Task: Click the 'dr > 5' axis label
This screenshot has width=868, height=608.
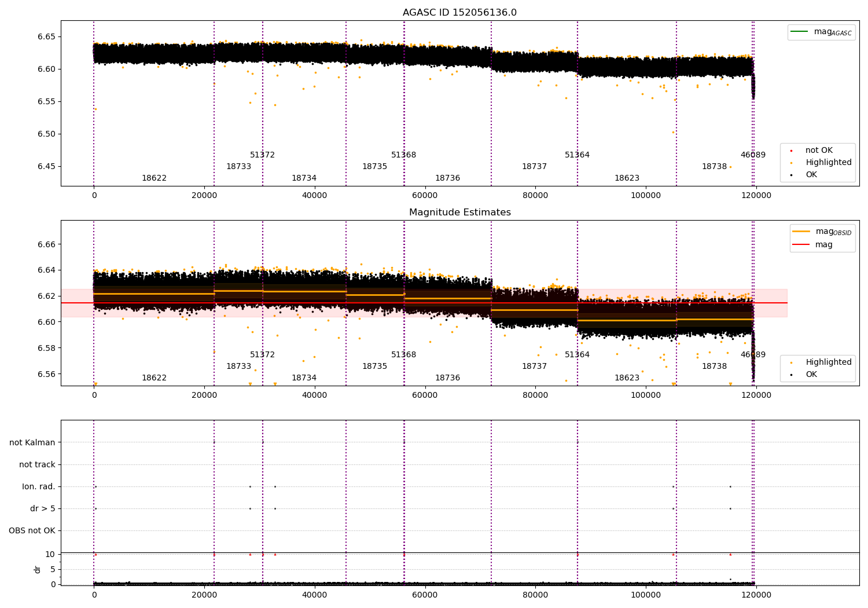Action: [x=43, y=508]
